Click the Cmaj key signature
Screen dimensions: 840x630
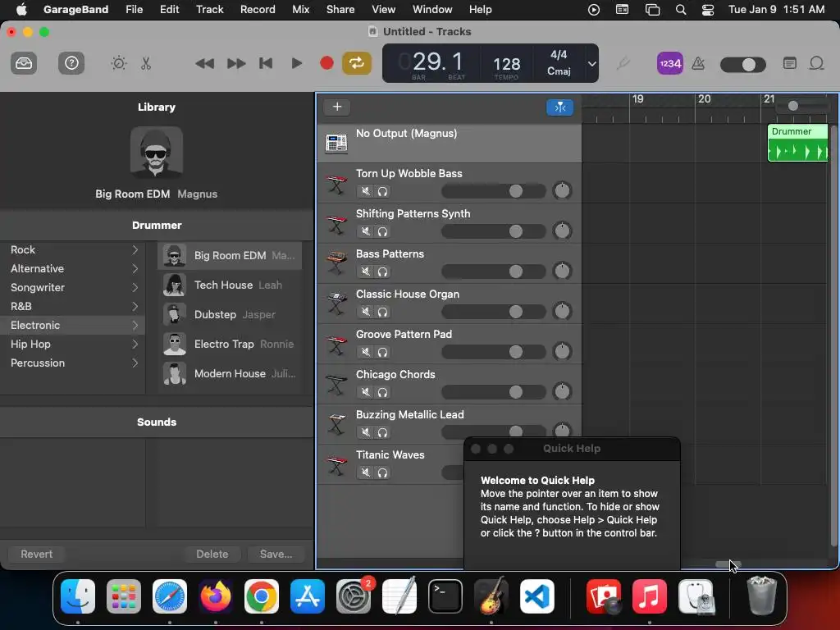559,71
